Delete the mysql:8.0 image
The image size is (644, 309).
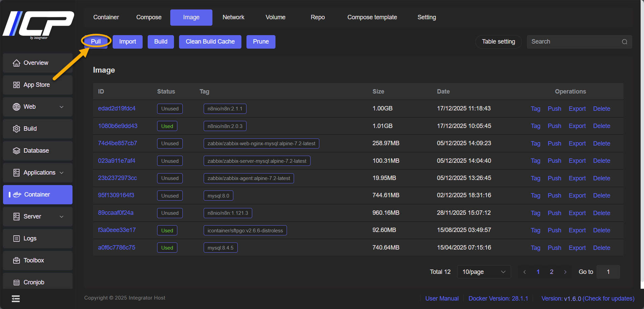pos(602,196)
